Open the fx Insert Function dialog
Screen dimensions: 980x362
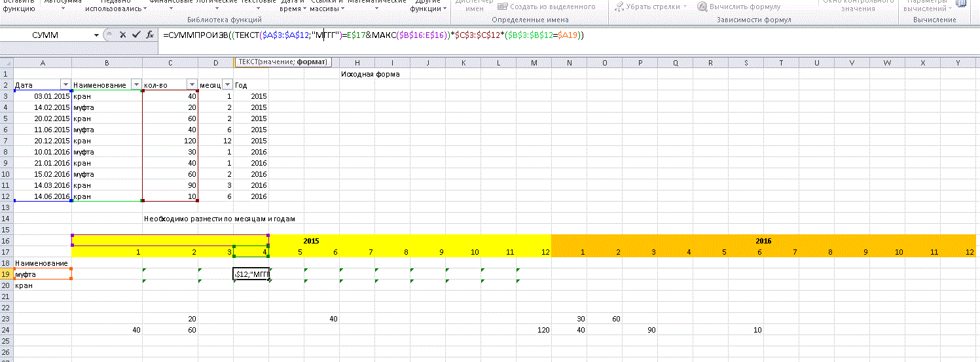150,35
